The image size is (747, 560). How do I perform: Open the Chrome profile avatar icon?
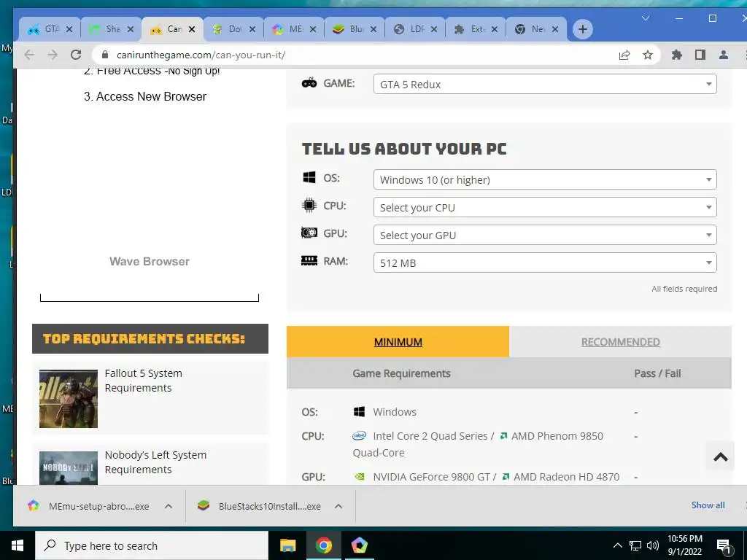click(x=723, y=55)
